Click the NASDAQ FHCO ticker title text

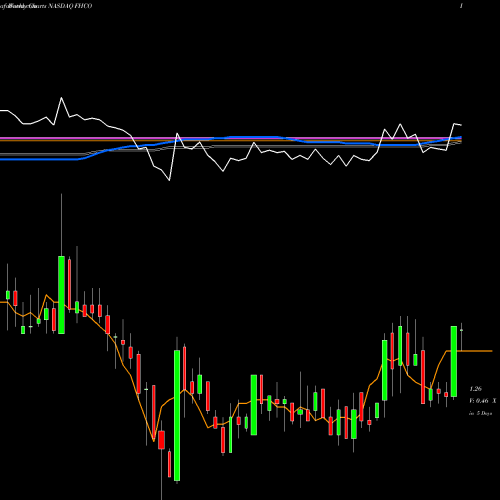70,6
